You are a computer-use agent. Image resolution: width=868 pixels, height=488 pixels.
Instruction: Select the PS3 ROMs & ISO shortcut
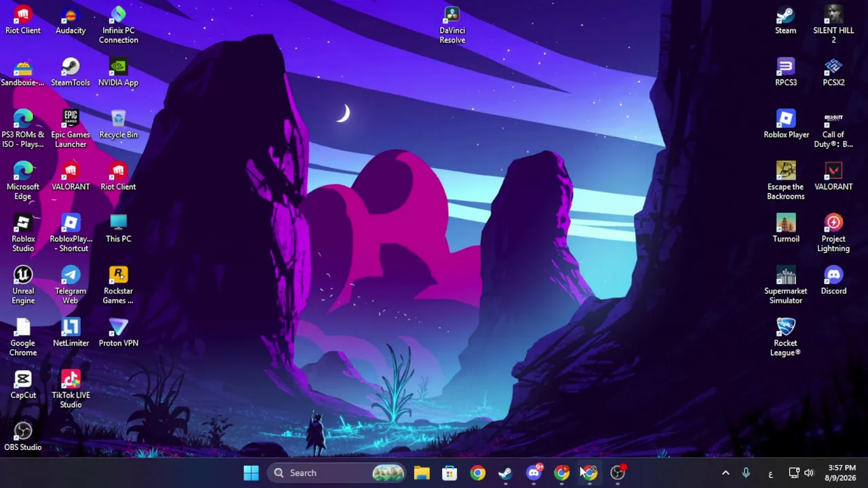tap(23, 129)
